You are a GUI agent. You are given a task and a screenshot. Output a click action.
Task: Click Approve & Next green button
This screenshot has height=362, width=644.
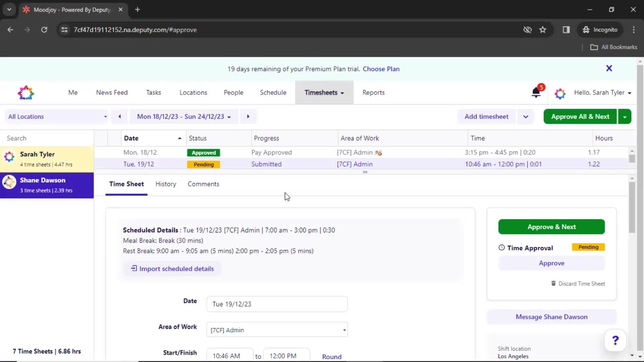551,227
